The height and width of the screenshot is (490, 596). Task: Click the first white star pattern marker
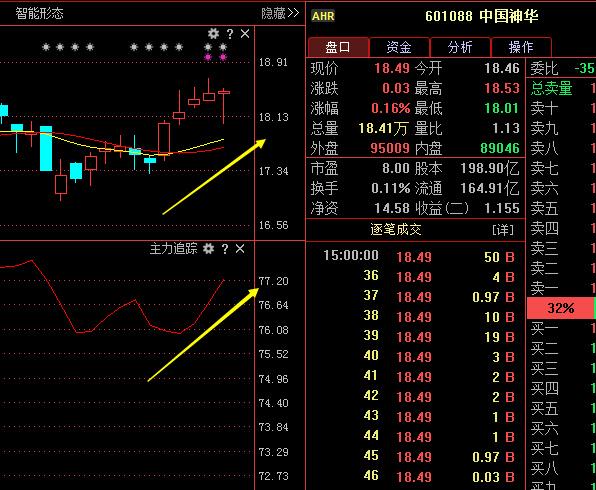[x=46, y=47]
